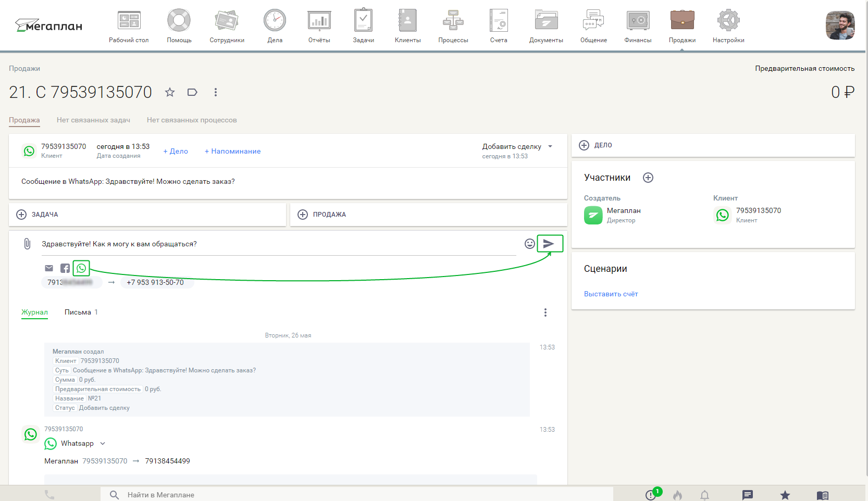Send the message with the arrow button

[550, 243]
